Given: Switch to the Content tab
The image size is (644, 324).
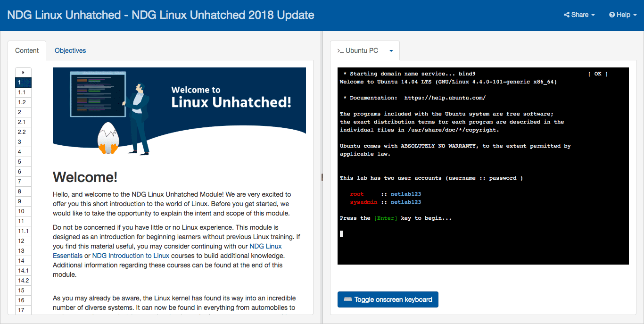Looking at the screenshot, I should [x=27, y=50].
